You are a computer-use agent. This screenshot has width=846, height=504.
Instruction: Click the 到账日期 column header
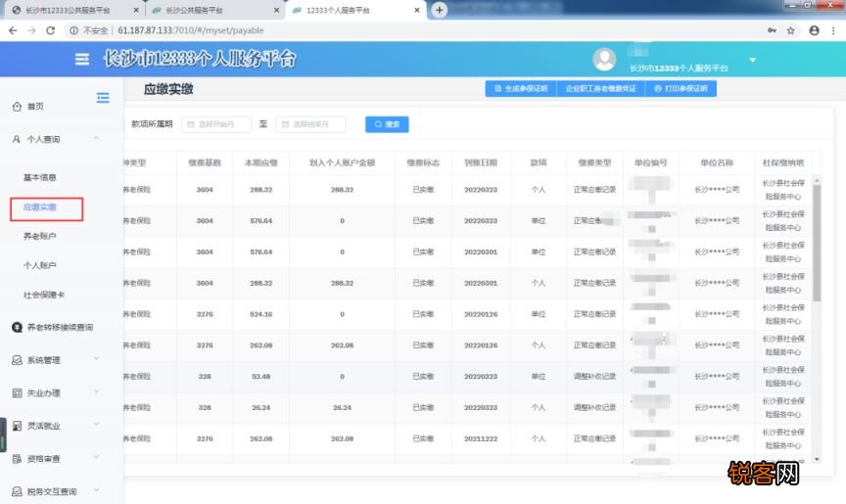[x=481, y=162]
